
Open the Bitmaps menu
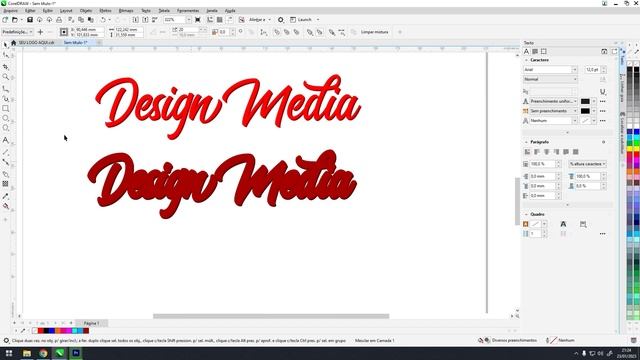pos(126,11)
